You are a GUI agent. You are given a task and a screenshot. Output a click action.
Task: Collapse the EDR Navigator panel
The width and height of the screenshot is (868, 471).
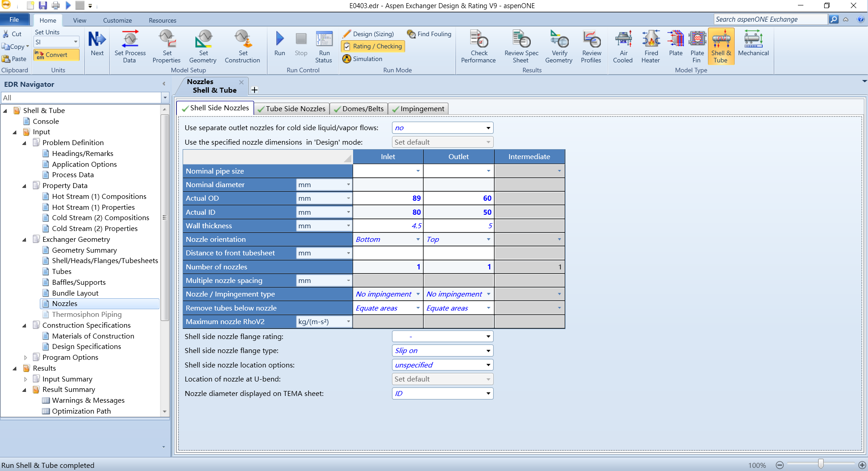[x=164, y=84]
